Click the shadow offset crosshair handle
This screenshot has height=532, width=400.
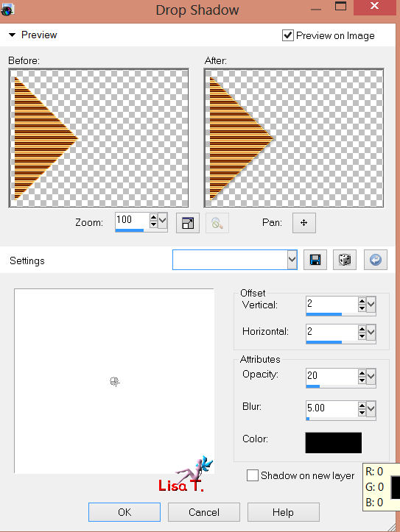[115, 382]
